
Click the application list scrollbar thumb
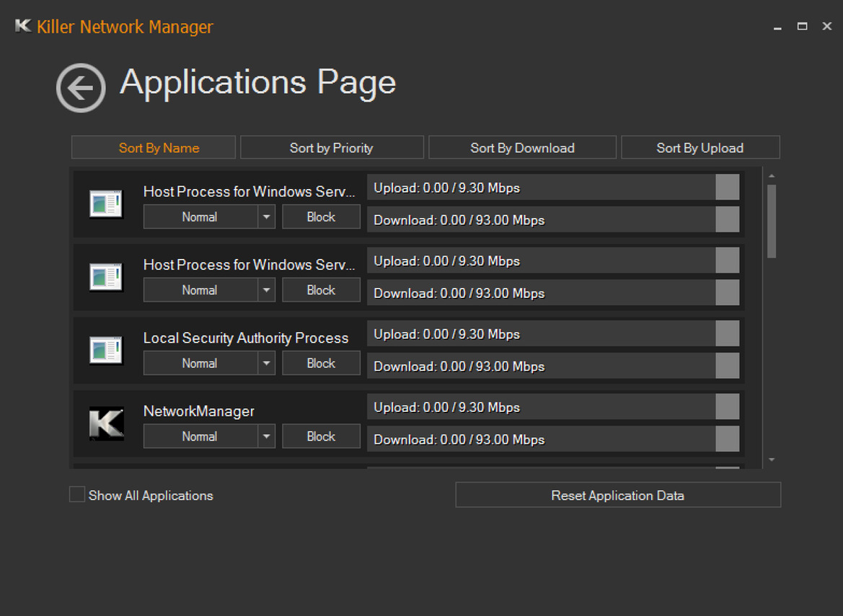[772, 221]
